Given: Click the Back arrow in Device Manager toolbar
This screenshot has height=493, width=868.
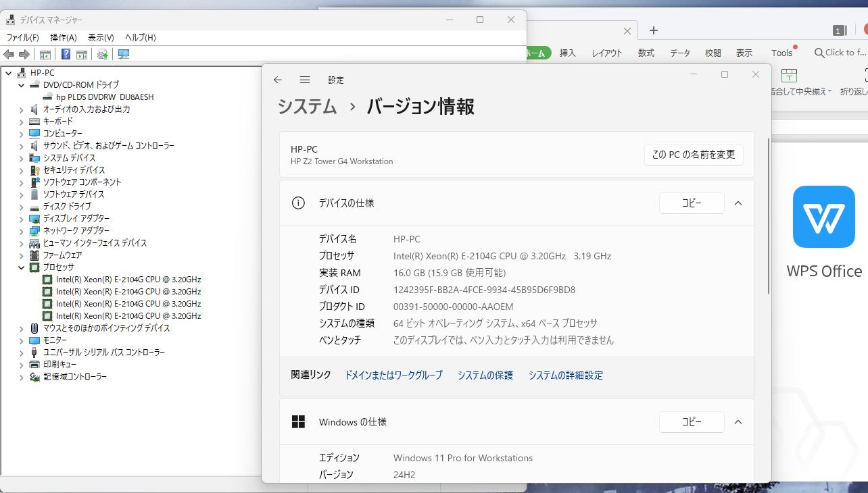Looking at the screenshot, I should (x=9, y=55).
